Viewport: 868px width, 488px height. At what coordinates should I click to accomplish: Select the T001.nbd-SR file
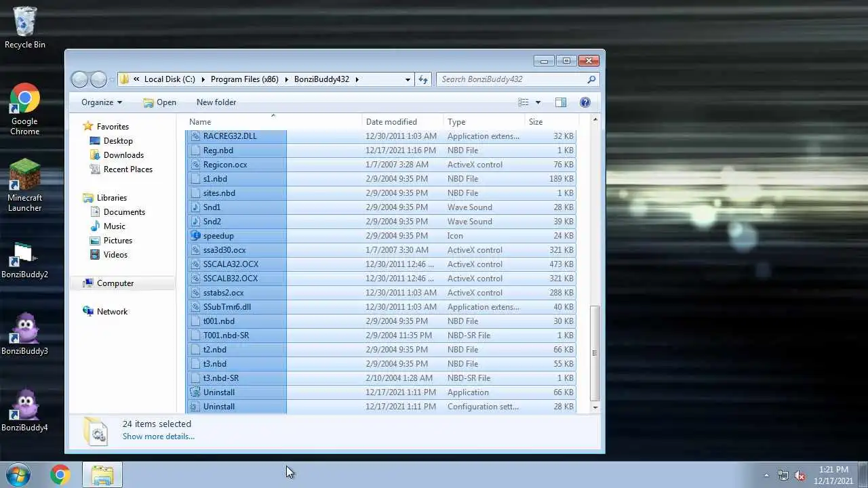pyautogui.click(x=381, y=335)
